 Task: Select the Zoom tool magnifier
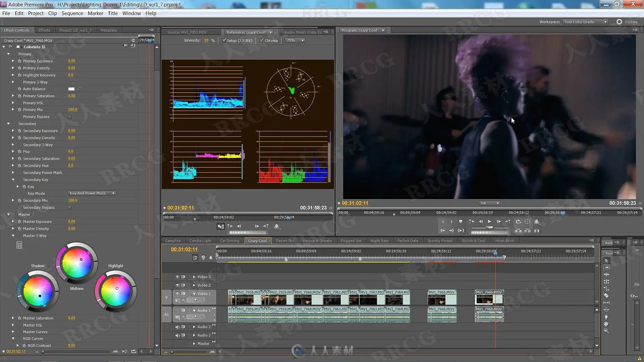click(x=606, y=331)
